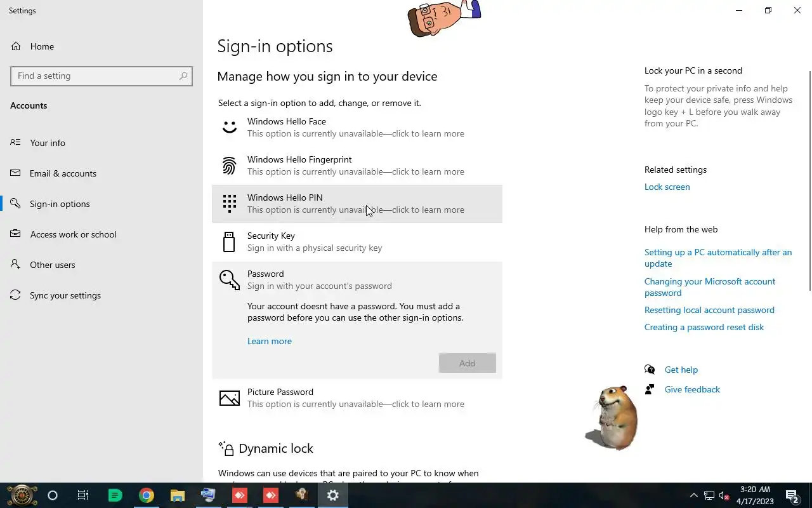Viewport: 812px width, 508px height.
Task: Open the Start menu from the taskbar
Action: [x=22, y=495]
